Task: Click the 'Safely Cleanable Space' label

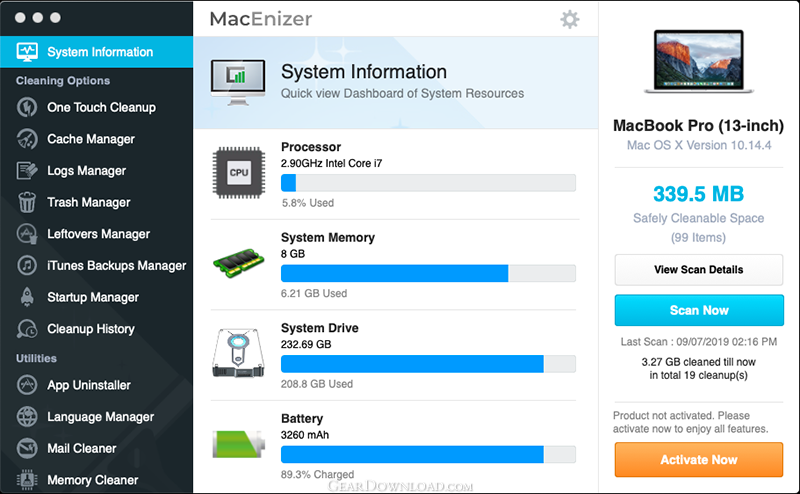Action: [x=698, y=218]
